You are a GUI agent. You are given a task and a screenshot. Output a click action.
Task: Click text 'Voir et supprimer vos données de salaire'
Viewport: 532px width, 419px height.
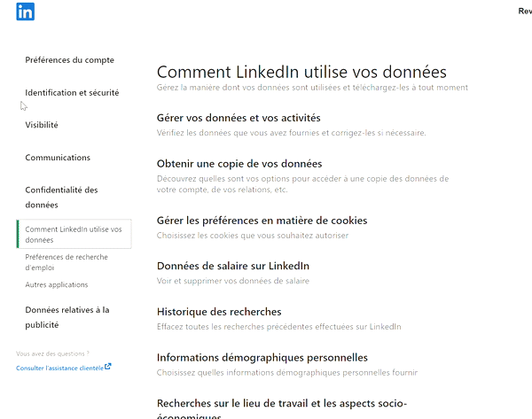point(232,281)
